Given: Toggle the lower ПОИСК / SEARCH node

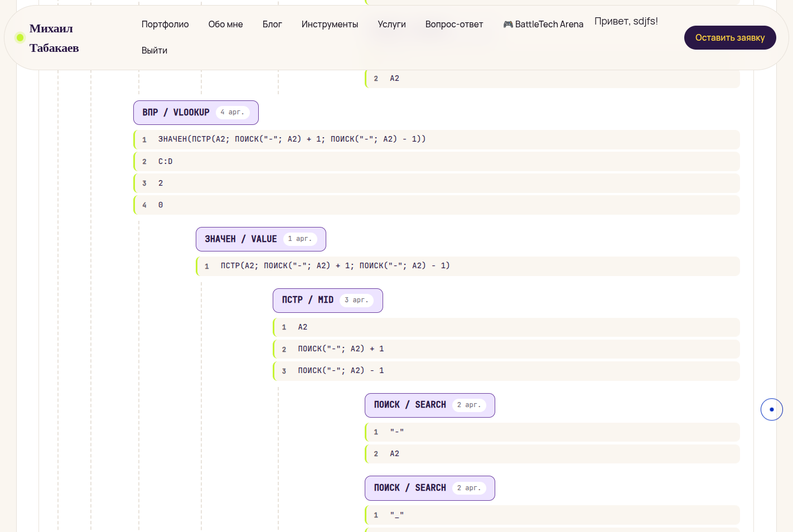Looking at the screenshot, I should pyautogui.click(x=429, y=488).
